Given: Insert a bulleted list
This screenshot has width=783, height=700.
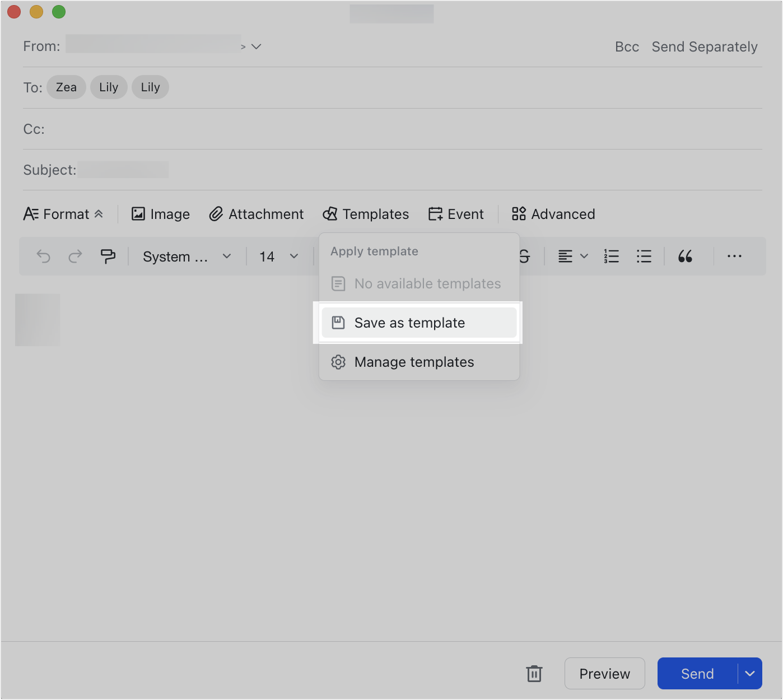Looking at the screenshot, I should pyautogui.click(x=644, y=256).
